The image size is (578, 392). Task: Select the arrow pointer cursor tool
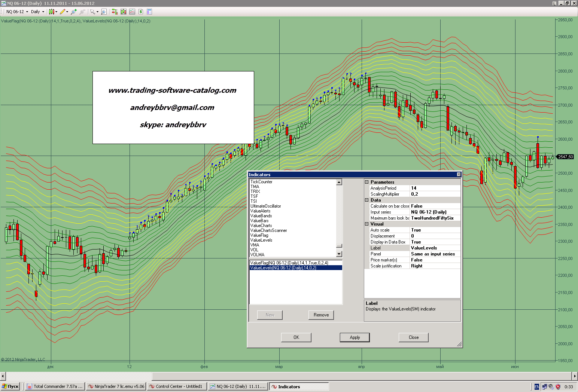point(92,12)
